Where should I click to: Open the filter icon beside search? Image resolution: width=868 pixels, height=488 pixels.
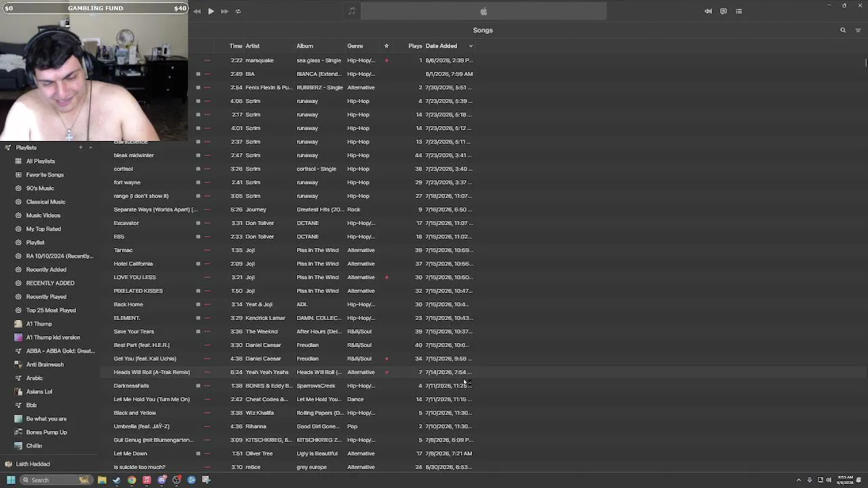point(858,30)
